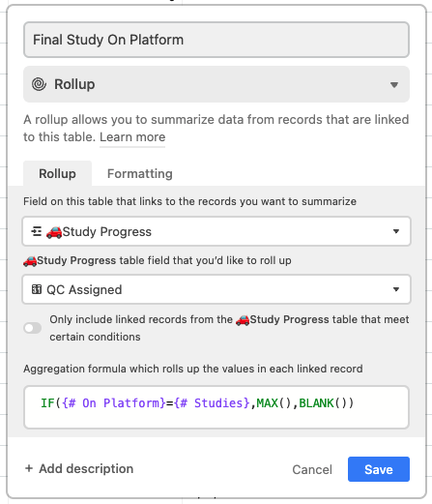Save the rollup field settings

(379, 469)
